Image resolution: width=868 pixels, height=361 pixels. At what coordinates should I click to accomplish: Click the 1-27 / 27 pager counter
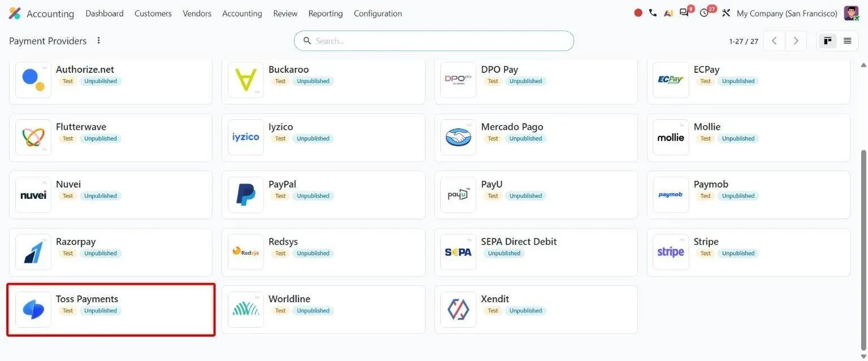(744, 41)
